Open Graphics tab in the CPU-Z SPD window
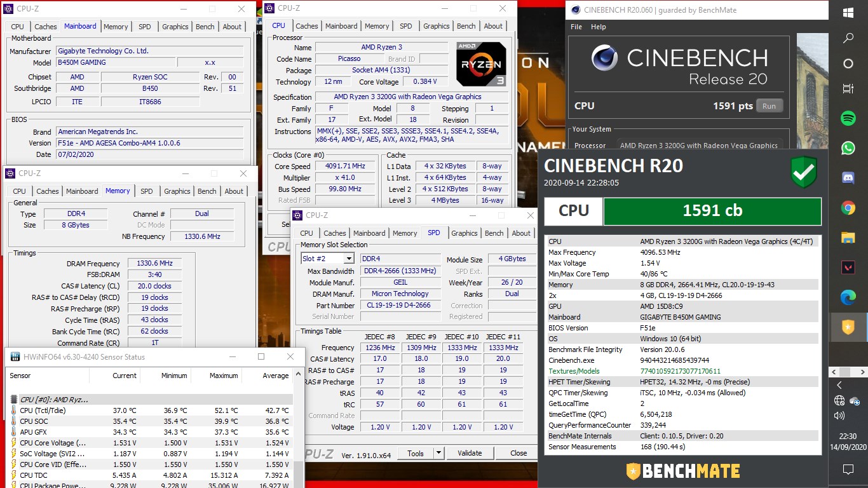This screenshot has width=868, height=488. click(465, 233)
